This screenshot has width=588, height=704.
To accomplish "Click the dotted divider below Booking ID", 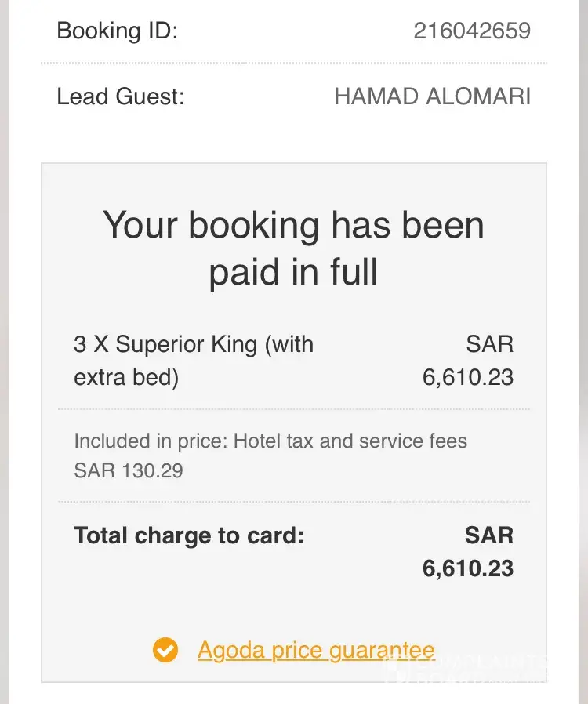I will point(293,63).
